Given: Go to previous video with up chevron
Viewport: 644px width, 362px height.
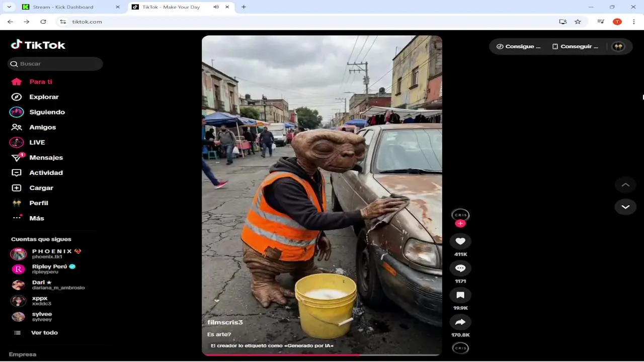Looking at the screenshot, I should pyautogui.click(x=625, y=185).
